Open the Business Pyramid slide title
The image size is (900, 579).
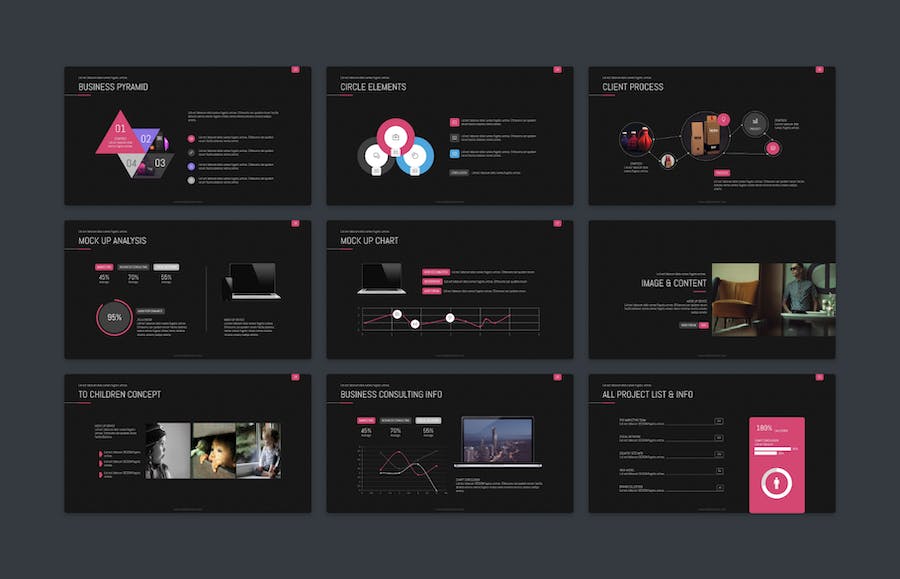pos(113,87)
